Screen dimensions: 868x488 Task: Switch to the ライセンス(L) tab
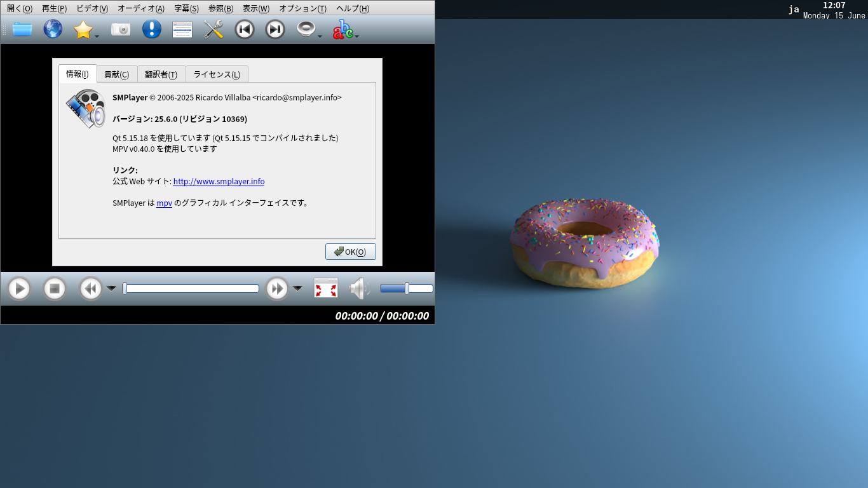pos(217,74)
